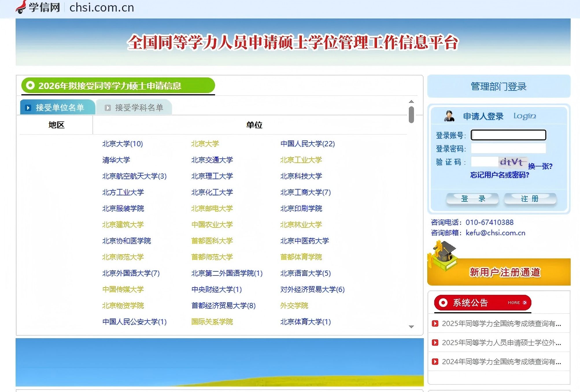Click the circle icon in 系统公告 header
This screenshot has height=392, width=580.
(443, 303)
